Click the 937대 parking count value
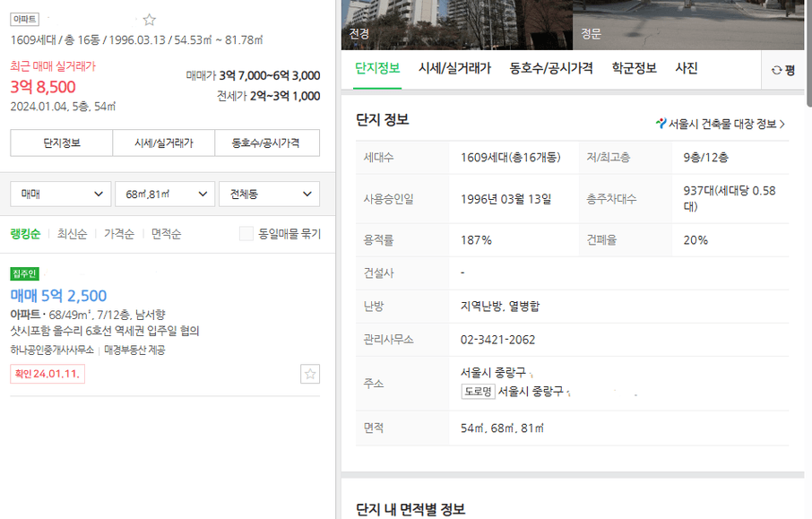 [x=730, y=198]
